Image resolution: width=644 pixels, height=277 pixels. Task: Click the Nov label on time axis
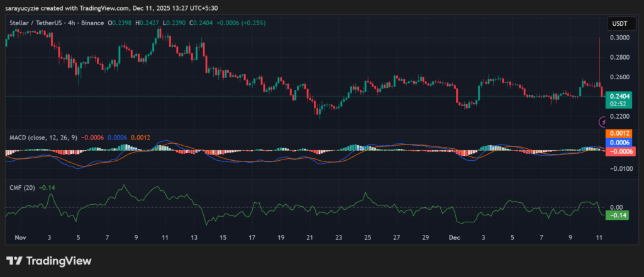(20, 239)
